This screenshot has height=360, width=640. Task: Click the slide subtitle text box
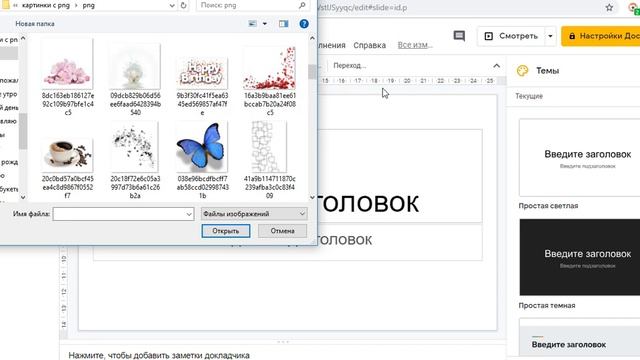[288, 242]
